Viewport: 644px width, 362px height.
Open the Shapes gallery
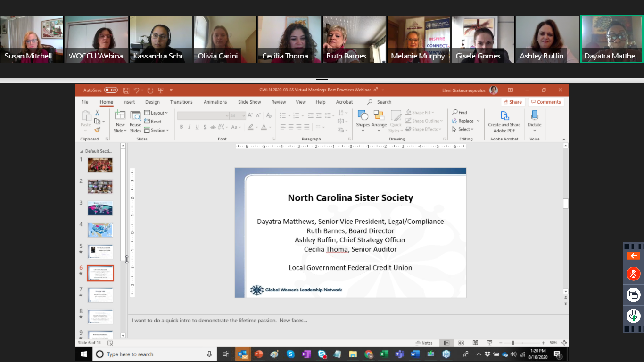363,121
